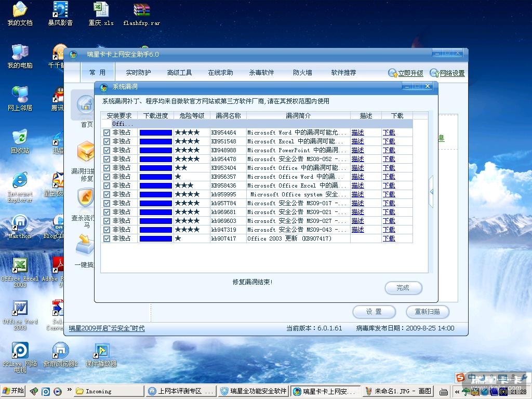Screen dimensions: 532x399
Task: Uncheck the KB956357 patch checkbox
Action: tap(107, 177)
